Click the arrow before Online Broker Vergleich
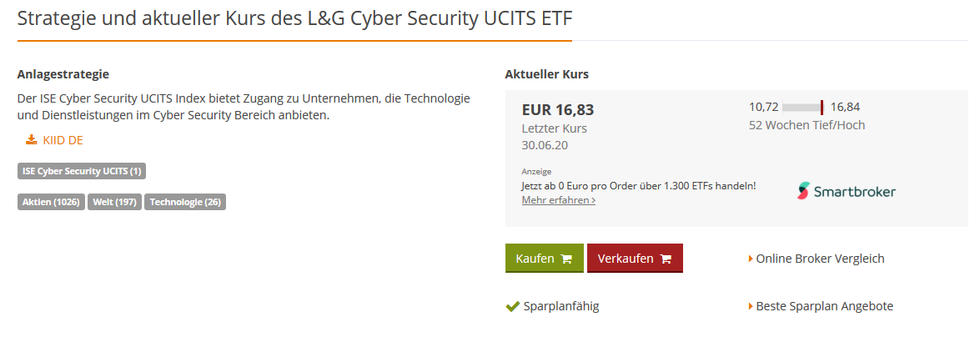The image size is (980, 342). [x=751, y=259]
